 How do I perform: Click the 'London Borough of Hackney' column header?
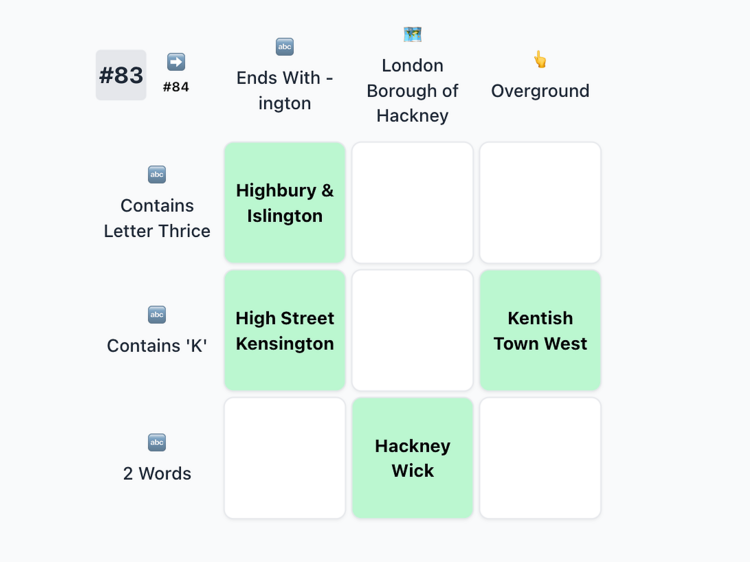tap(412, 91)
